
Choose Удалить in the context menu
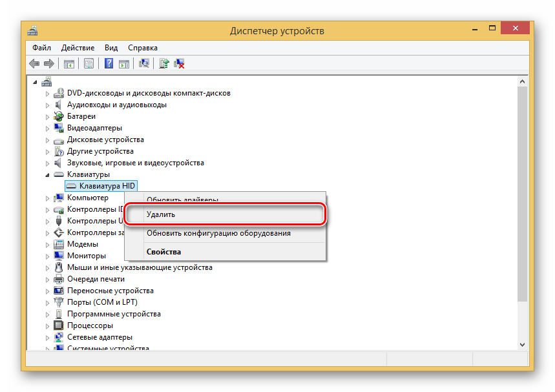[161, 214]
